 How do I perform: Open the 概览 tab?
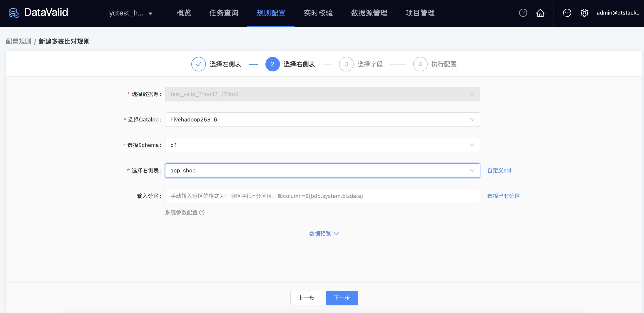(184, 13)
